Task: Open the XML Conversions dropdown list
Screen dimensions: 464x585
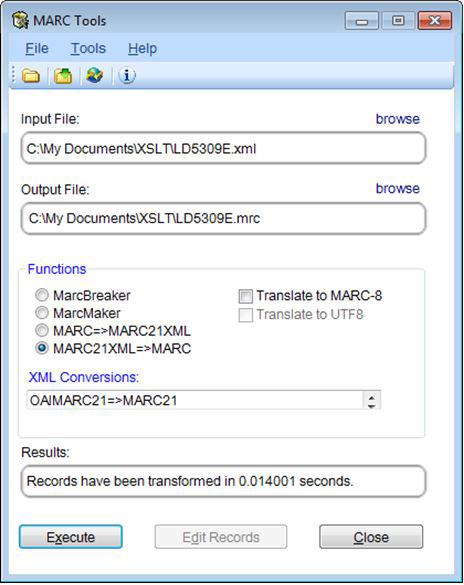Action: click(x=204, y=400)
